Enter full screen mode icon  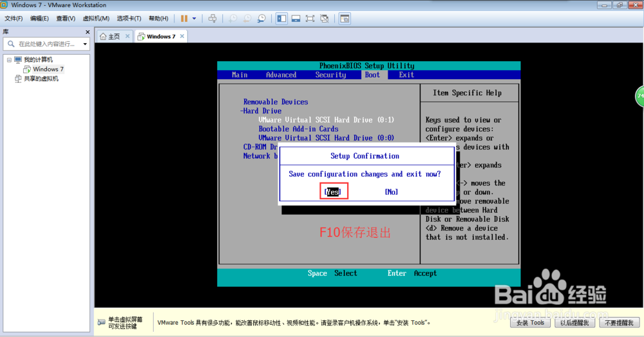tap(310, 19)
